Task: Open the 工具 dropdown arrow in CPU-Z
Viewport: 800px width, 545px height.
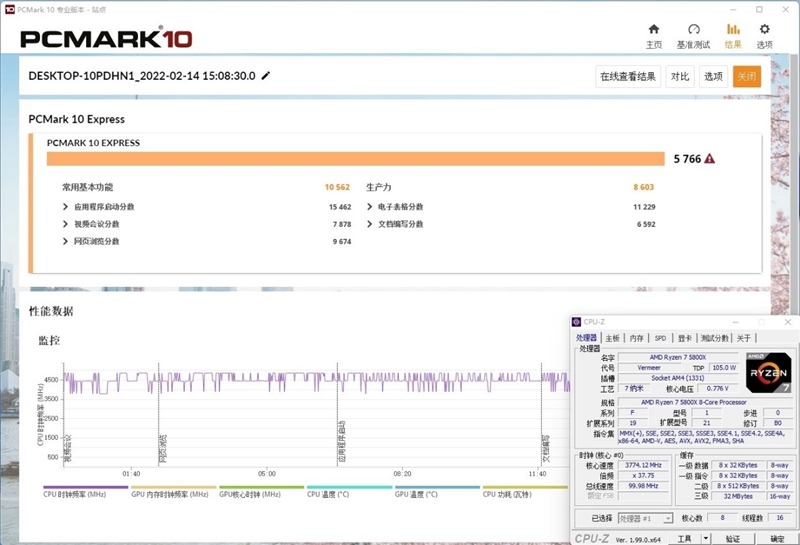Action: click(706, 538)
